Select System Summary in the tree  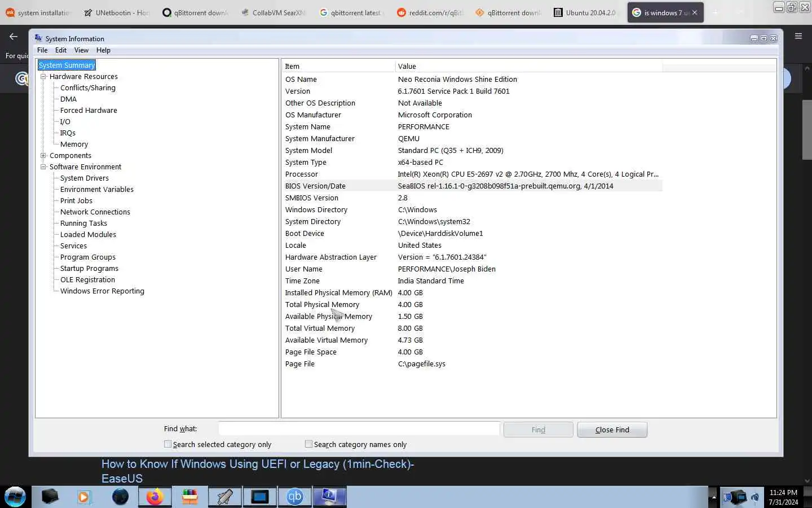pyautogui.click(x=67, y=65)
